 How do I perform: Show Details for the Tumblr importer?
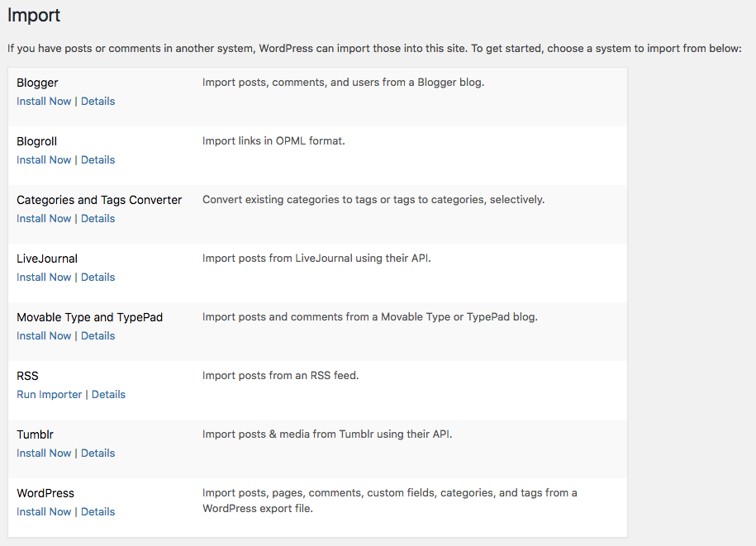click(97, 453)
